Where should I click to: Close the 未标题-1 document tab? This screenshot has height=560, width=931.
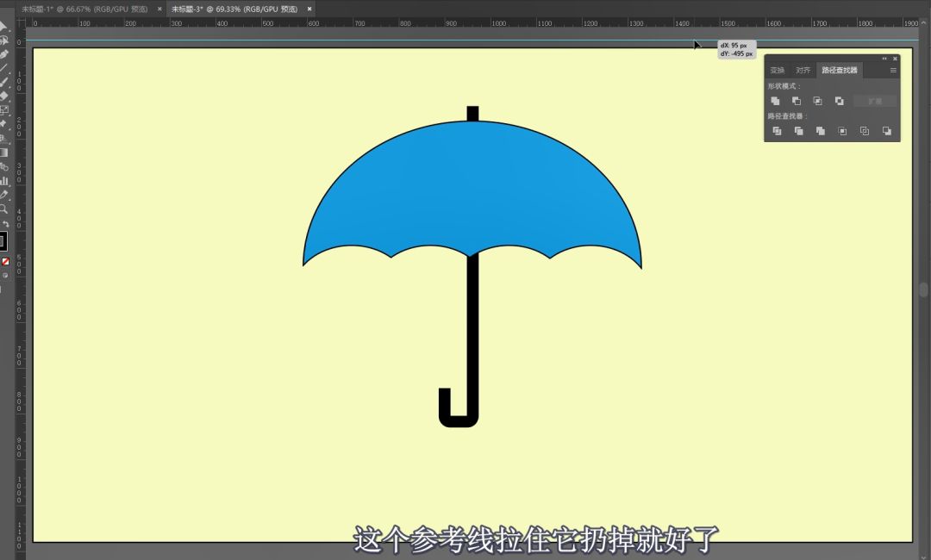tap(159, 9)
